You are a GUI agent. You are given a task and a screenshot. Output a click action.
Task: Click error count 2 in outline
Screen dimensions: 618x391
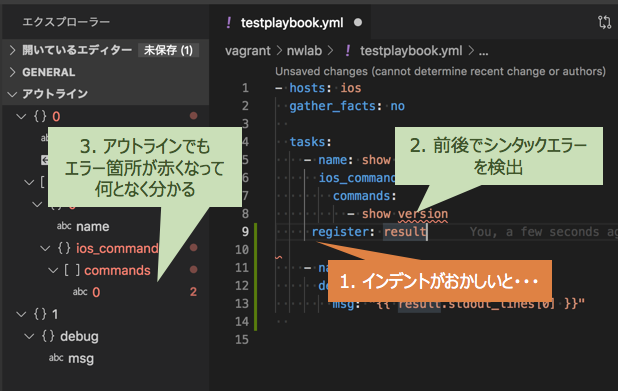(193, 292)
